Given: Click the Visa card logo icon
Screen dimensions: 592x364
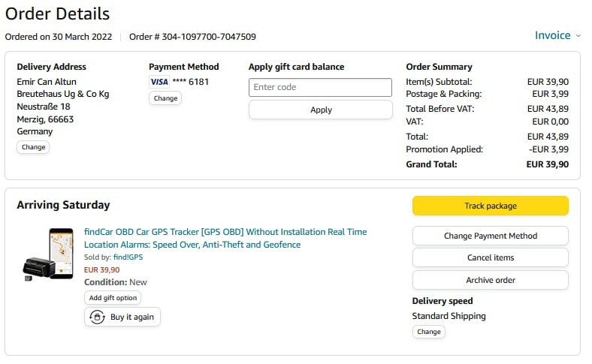Looking at the screenshot, I should point(159,82).
